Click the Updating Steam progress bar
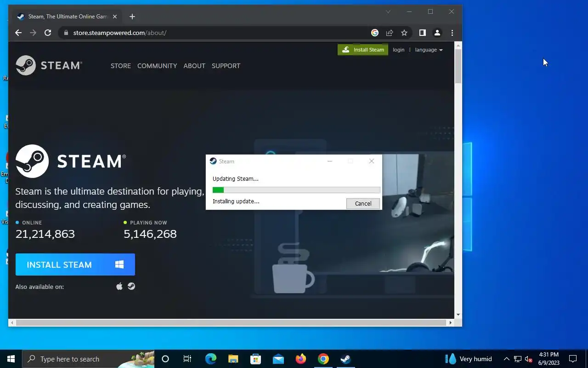The height and width of the screenshot is (368, 588). 296,190
